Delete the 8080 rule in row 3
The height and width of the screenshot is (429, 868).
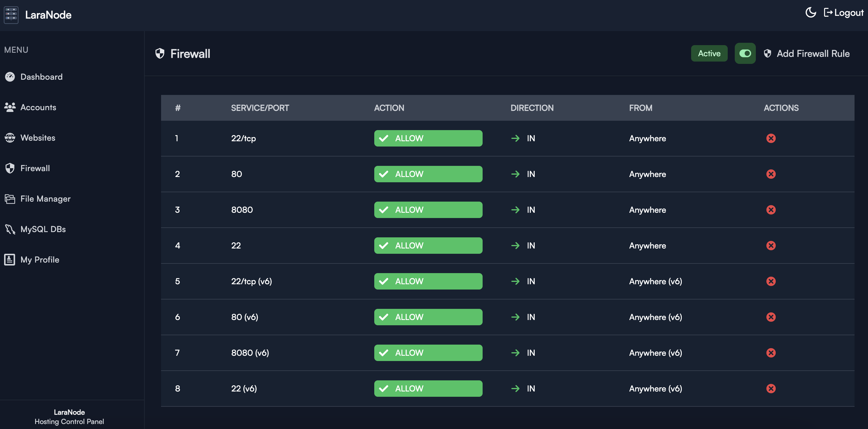pyautogui.click(x=770, y=210)
